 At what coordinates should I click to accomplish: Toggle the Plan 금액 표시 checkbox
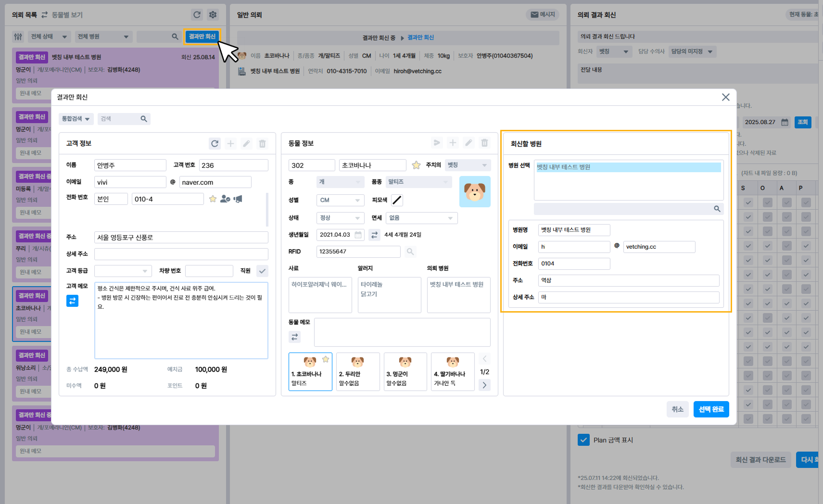pos(583,440)
